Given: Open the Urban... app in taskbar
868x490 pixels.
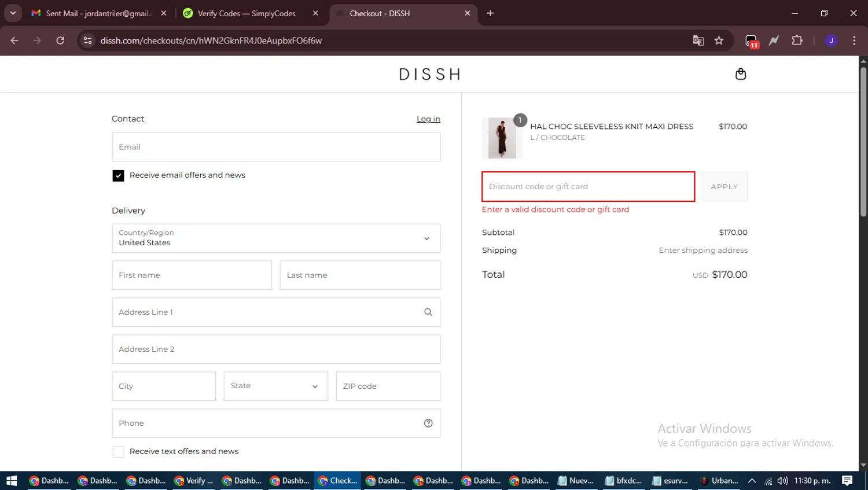Looking at the screenshot, I should click(719, 481).
